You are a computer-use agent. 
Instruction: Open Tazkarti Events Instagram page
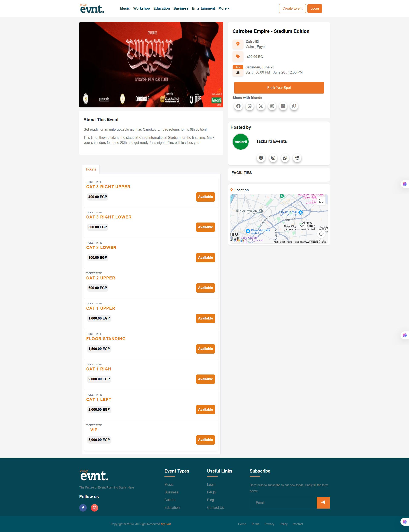pos(273,158)
